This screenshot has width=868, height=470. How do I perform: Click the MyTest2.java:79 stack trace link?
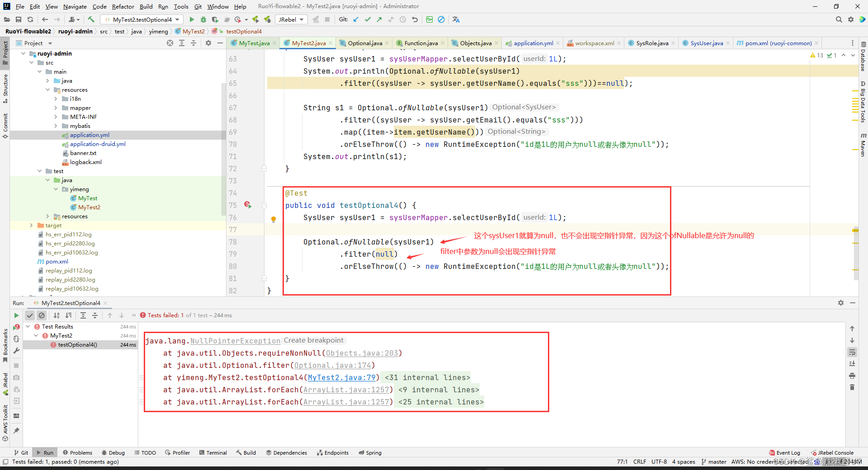(342, 377)
